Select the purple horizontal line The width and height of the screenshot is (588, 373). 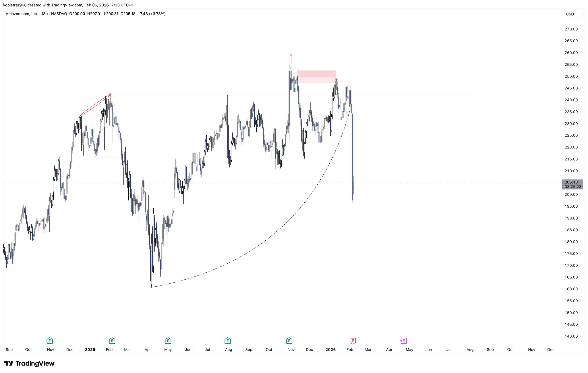[258, 191]
